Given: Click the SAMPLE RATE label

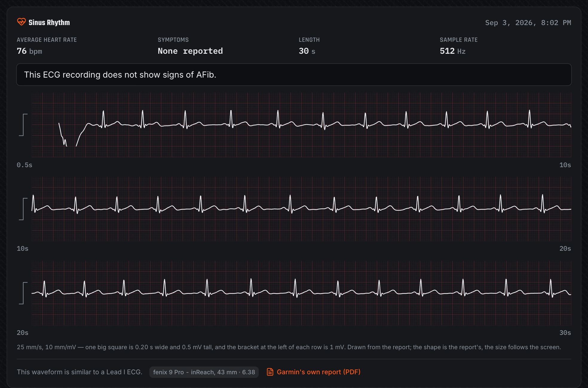Looking at the screenshot, I should coord(459,40).
